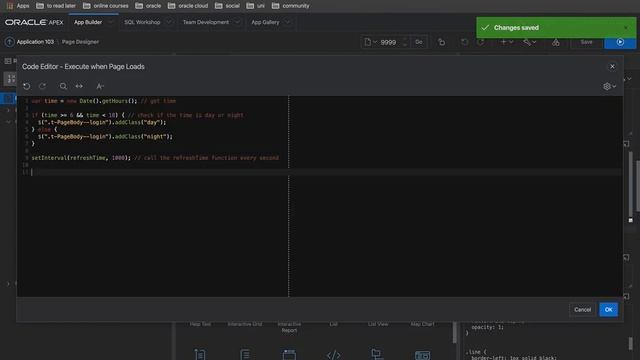The image size is (640, 360).
Task: Go up to Application 103 via arrow icon
Action: point(9,42)
